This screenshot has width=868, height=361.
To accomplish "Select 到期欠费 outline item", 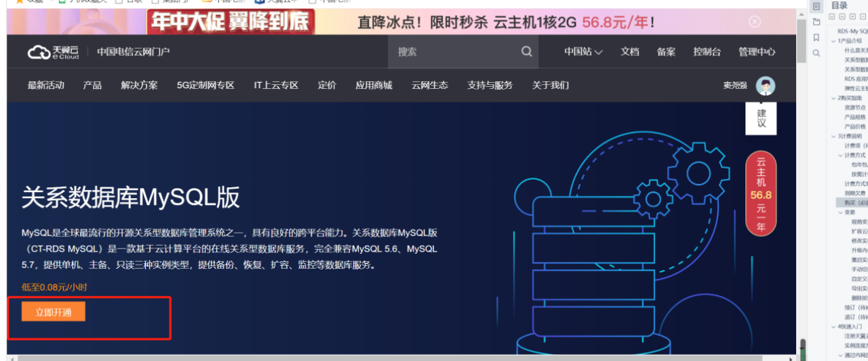I will (x=855, y=193).
